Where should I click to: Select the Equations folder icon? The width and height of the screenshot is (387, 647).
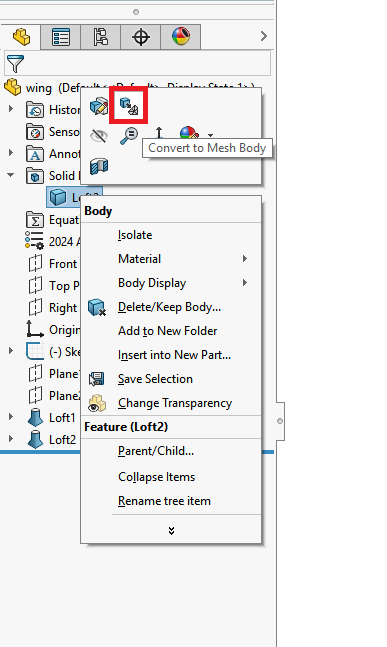[35, 220]
